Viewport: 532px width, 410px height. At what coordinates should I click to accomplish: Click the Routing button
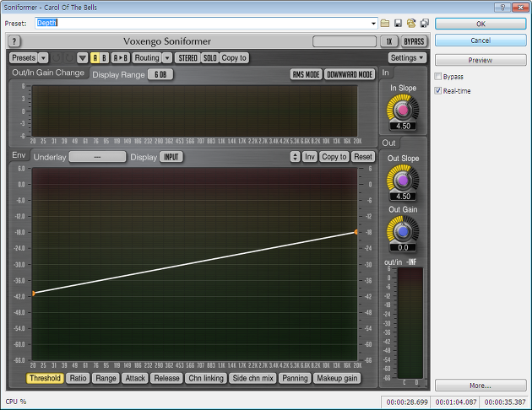(x=147, y=58)
